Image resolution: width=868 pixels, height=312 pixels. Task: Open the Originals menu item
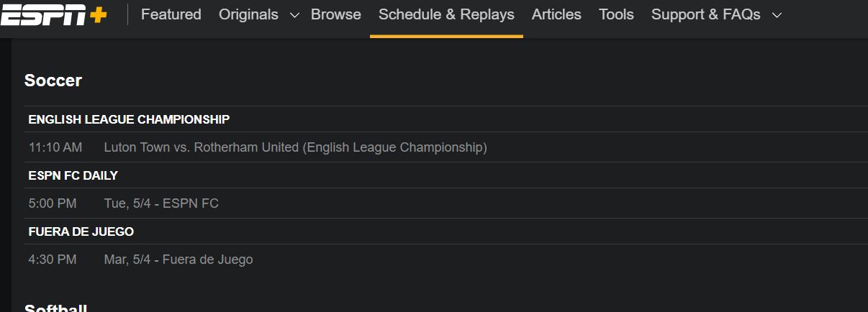coord(248,14)
